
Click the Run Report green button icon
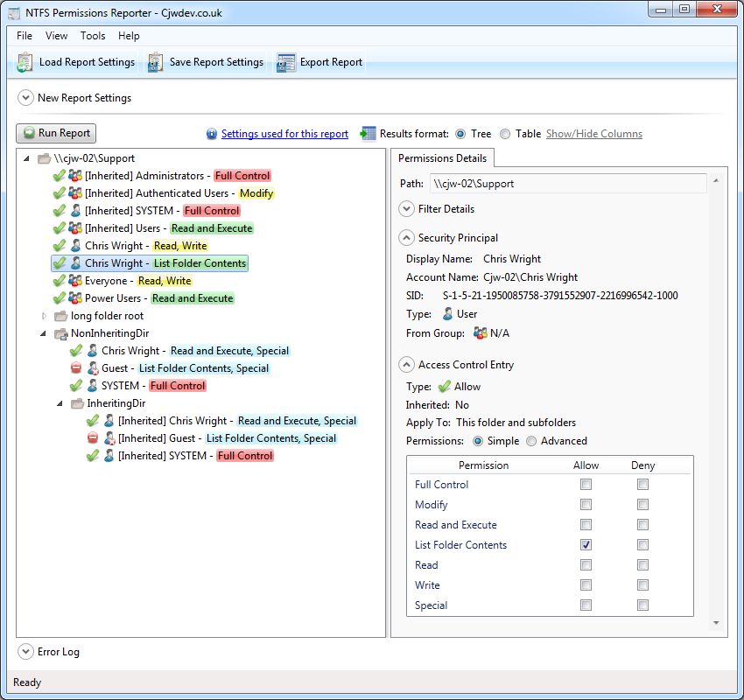click(29, 133)
